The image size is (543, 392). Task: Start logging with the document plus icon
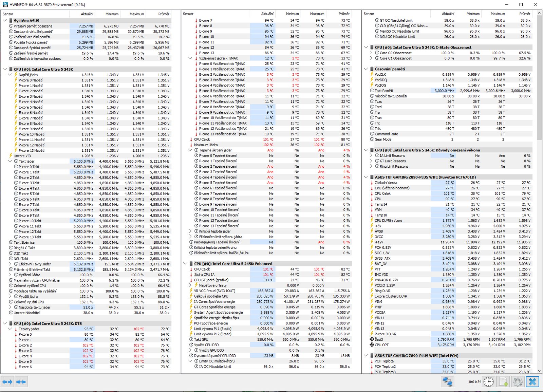pyautogui.click(x=503, y=382)
